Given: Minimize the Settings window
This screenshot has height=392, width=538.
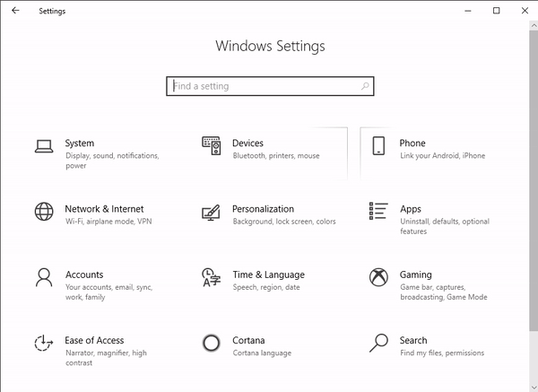Looking at the screenshot, I should pyautogui.click(x=468, y=11).
